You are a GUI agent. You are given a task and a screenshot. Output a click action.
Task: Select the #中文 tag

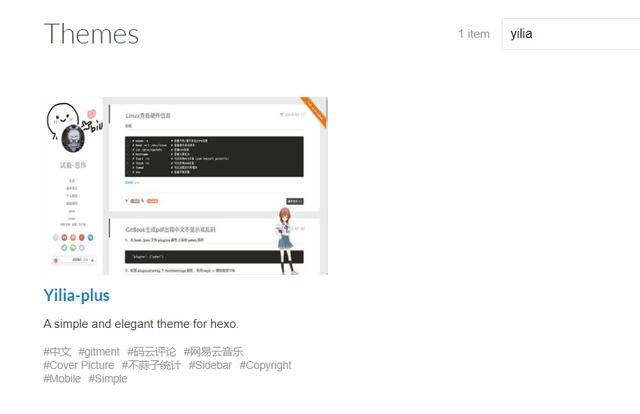point(57,352)
